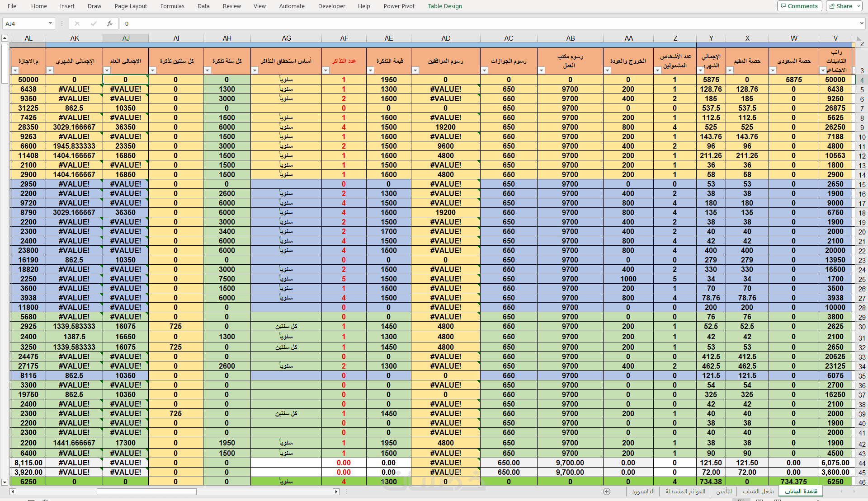Click the Insert Function fx icon
Screen dimensions: 868x501
click(110, 23)
